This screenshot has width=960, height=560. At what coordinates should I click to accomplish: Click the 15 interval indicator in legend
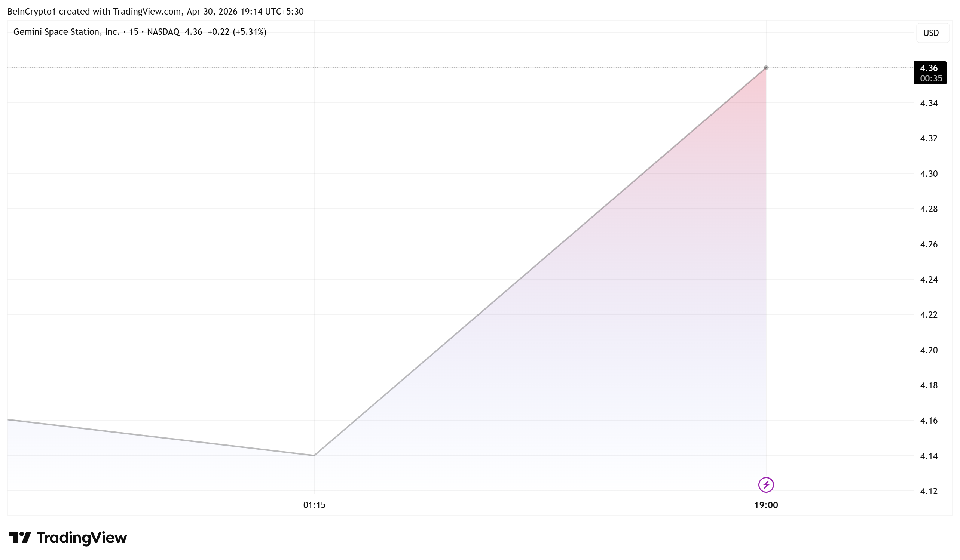(133, 32)
